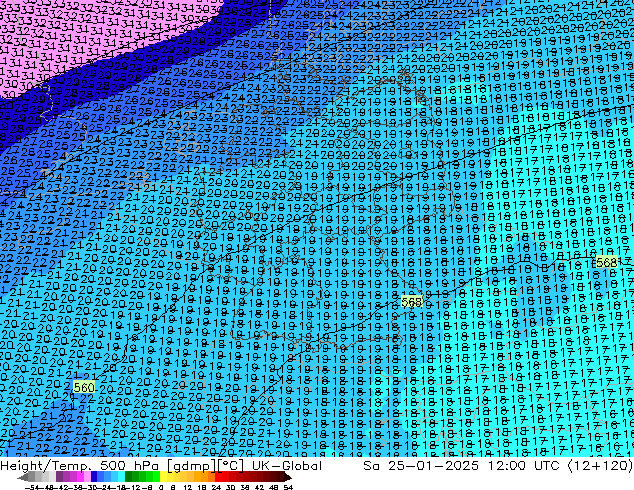Click the '24' label under color scale
Screen dimensions: 634x490
tap(216, 487)
